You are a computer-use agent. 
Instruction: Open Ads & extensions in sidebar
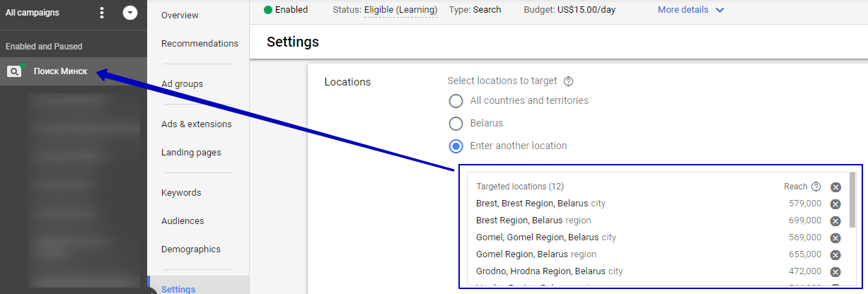point(196,124)
